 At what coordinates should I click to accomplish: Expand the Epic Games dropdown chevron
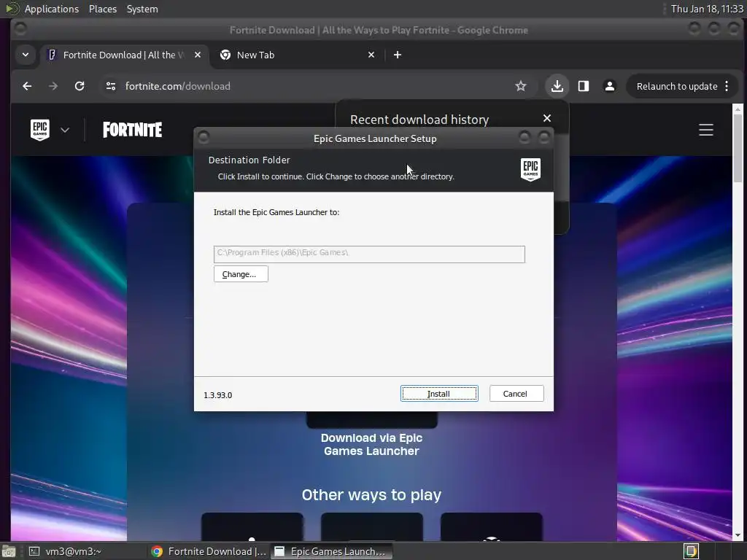(65, 130)
